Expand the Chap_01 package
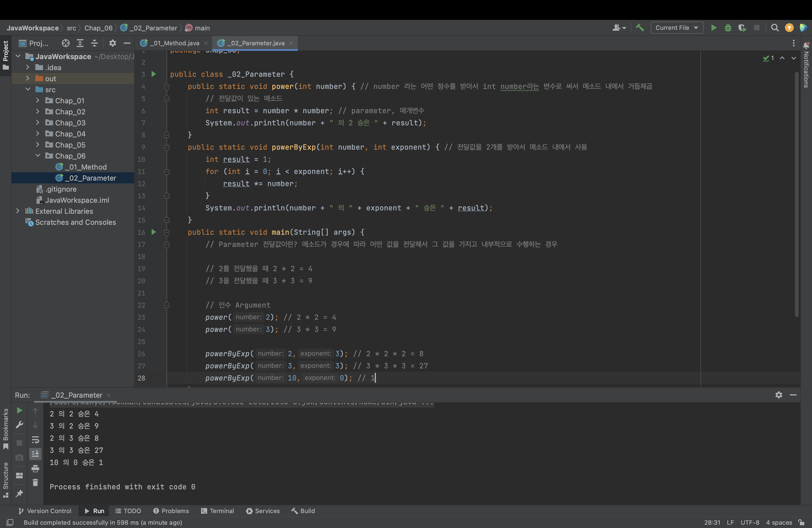Screen dimensions: 812x528 point(38,101)
